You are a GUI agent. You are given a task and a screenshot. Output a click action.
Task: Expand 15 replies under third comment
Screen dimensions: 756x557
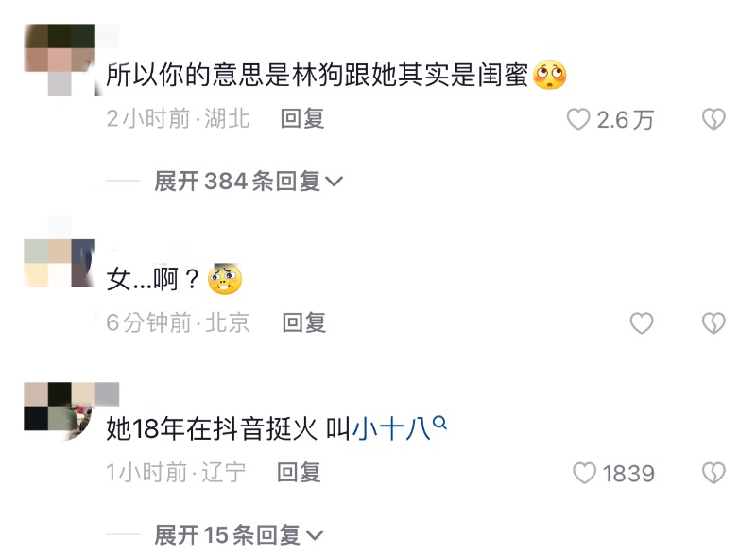[239, 535]
